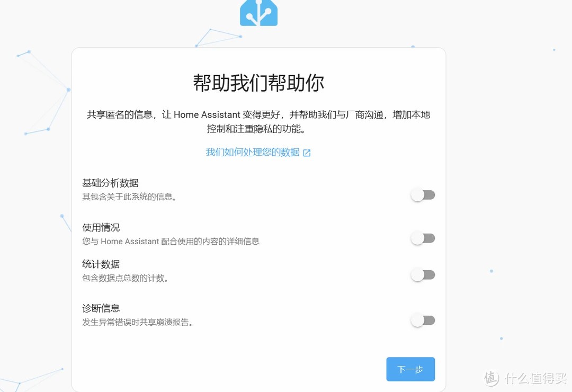Viewport: 572px width, 392px height.
Task: Open the 我们如何处理您的数据 link
Action: 253,153
